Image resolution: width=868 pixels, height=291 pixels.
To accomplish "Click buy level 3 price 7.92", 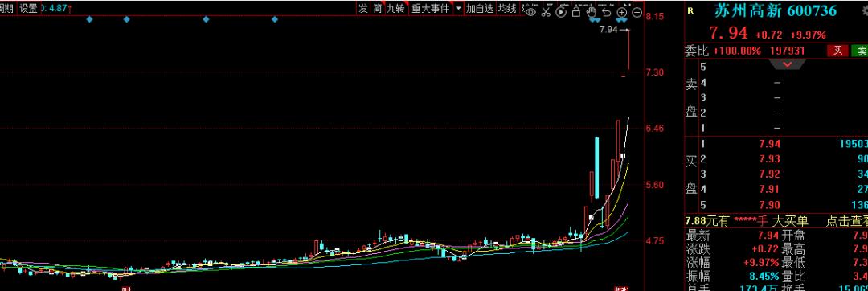I will 770,174.
